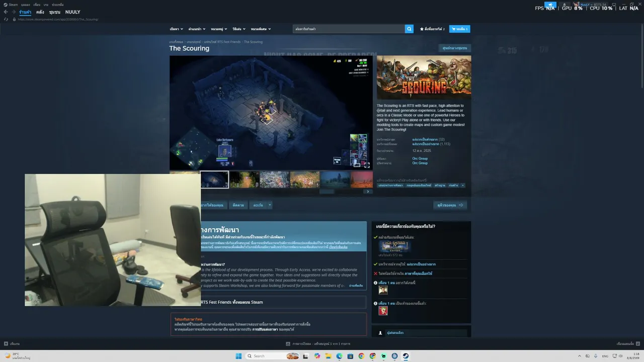The height and width of the screenshot is (362, 644).
Task: Focus the store search input field
Action: coord(349,29)
